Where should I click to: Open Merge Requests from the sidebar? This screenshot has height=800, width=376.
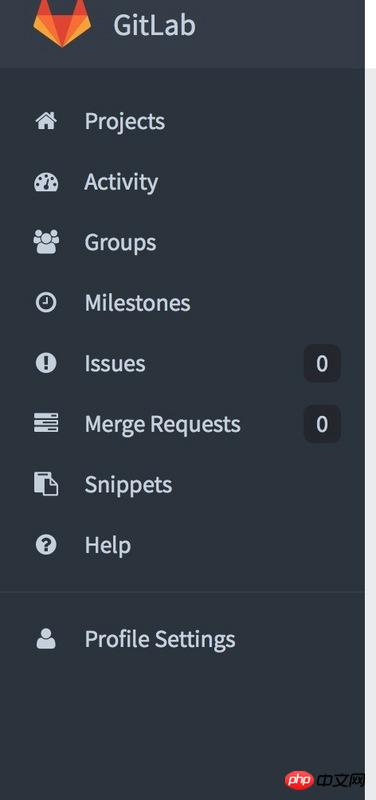163,424
